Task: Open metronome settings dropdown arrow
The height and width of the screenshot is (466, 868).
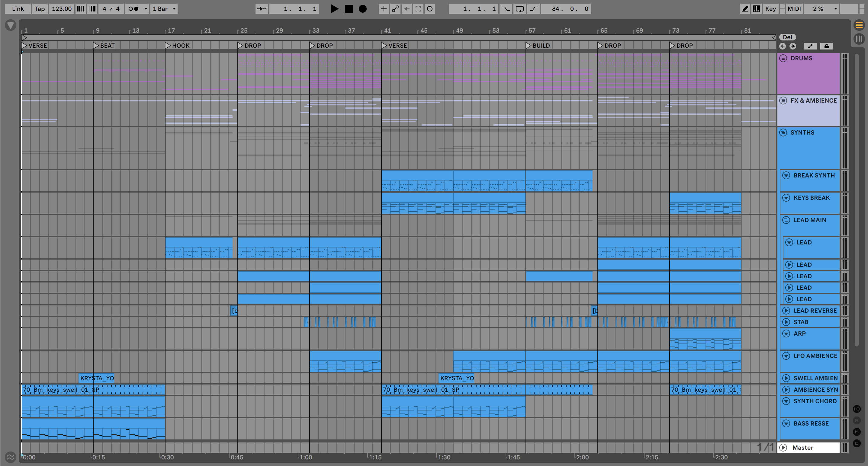Action: tap(146, 9)
